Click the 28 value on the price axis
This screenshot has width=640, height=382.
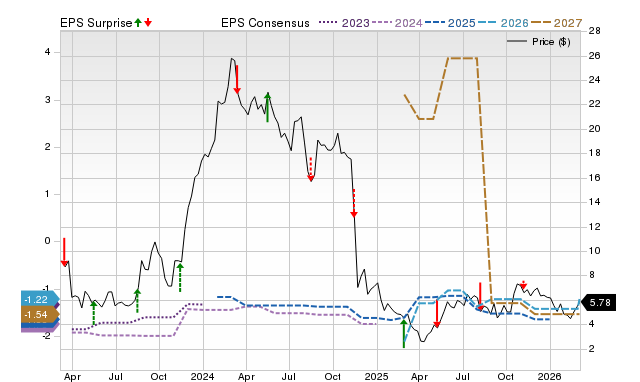(x=595, y=31)
